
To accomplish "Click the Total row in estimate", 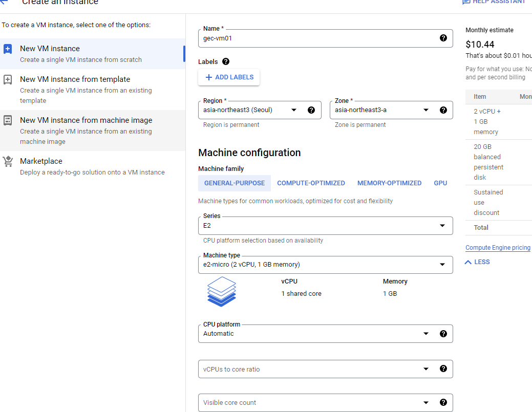I will 499,228.
